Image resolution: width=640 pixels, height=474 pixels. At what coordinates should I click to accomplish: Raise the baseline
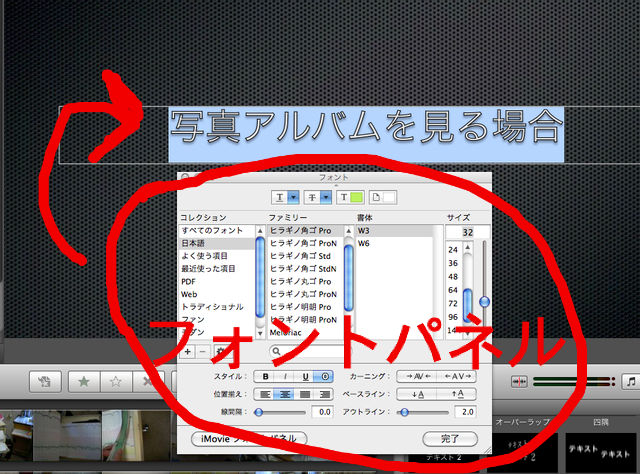point(457,394)
